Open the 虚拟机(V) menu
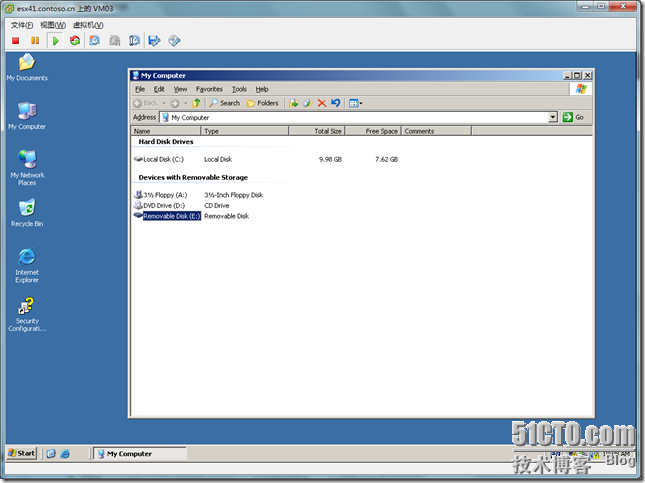This screenshot has height=483, width=645. click(x=88, y=25)
